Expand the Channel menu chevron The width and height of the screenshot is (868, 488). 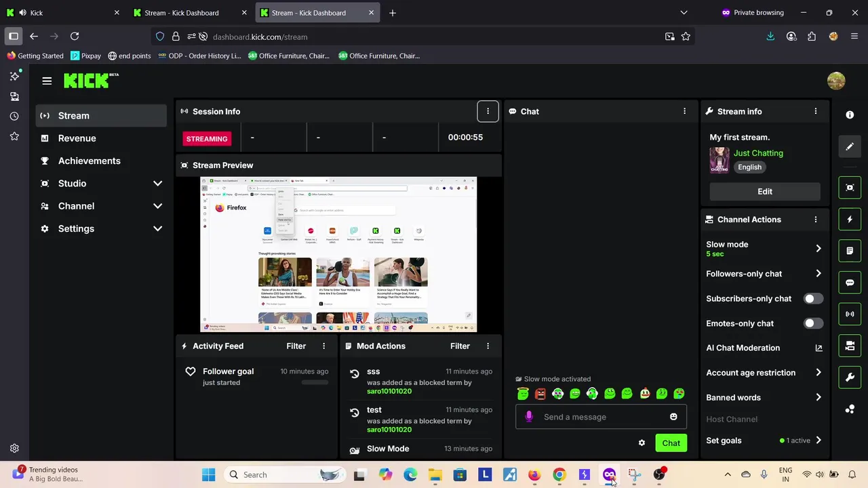coord(157,206)
